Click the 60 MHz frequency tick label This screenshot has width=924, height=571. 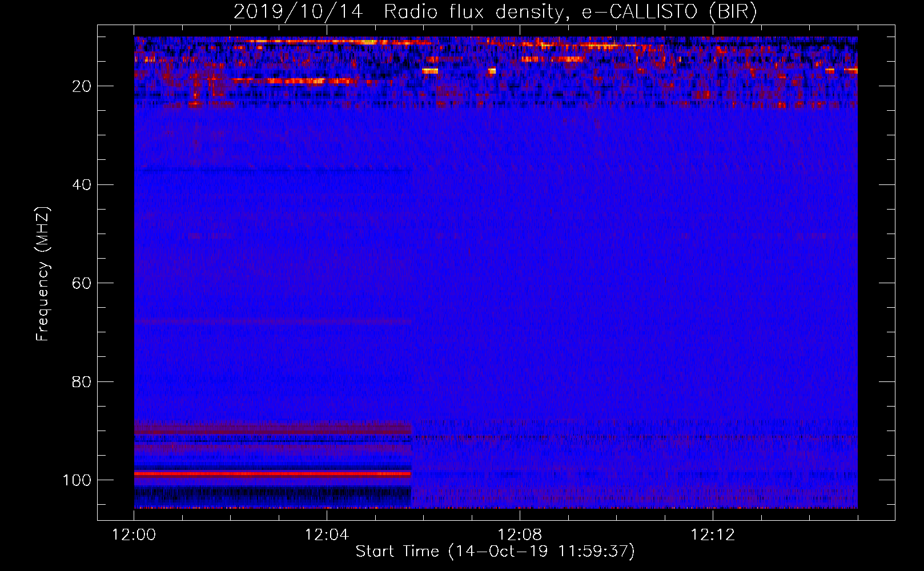pos(82,283)
